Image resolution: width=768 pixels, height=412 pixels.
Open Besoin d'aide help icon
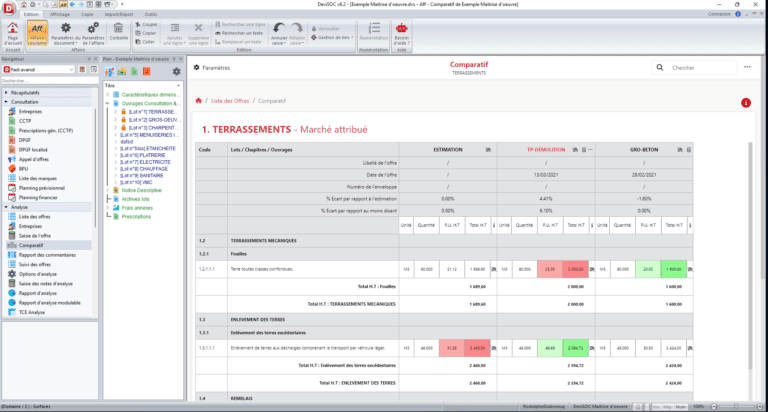(x=402, y=33)
